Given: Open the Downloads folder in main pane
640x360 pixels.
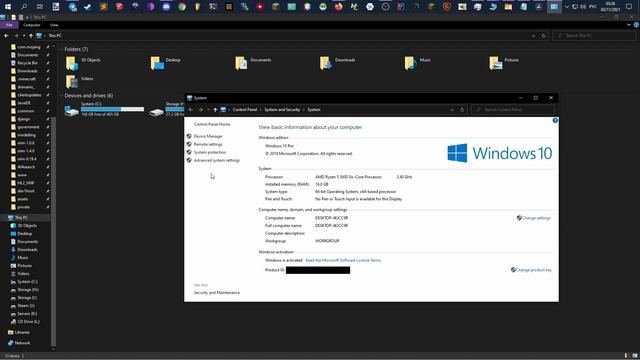Looking at the screenshot, I should click(x=338, y=63).
